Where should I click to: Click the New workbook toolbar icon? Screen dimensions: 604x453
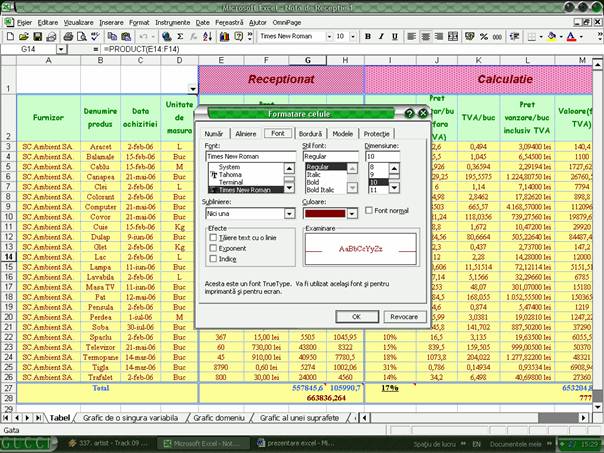click(x=10, y=37)
